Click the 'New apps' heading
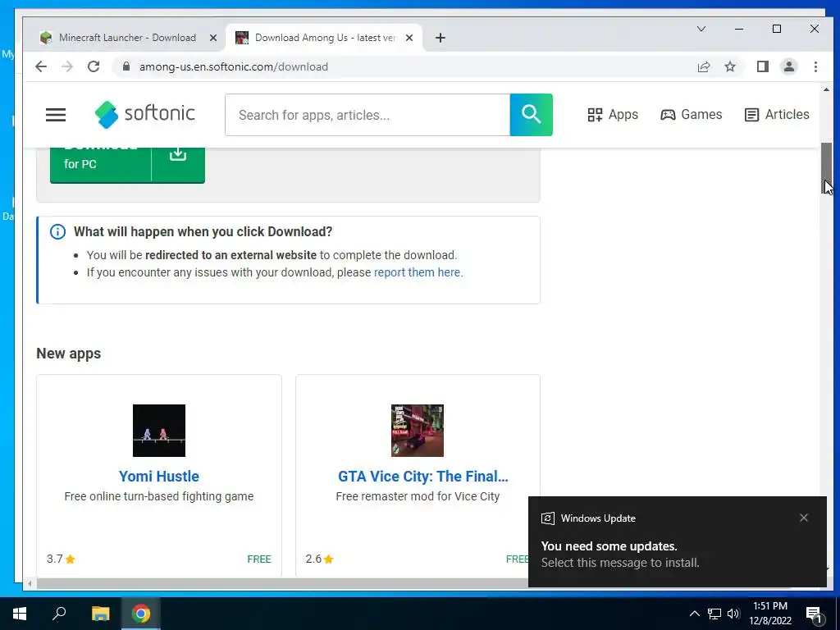Viewport: 840px width, 630px height. [69, 354]
